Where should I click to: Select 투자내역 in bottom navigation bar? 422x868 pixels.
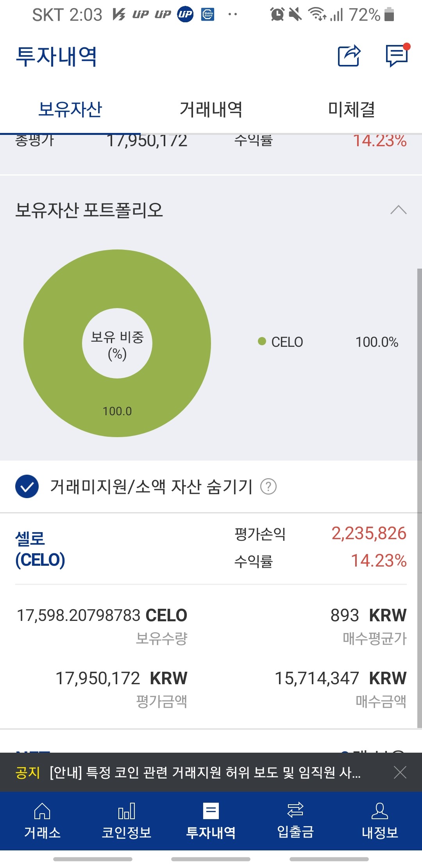211,821
